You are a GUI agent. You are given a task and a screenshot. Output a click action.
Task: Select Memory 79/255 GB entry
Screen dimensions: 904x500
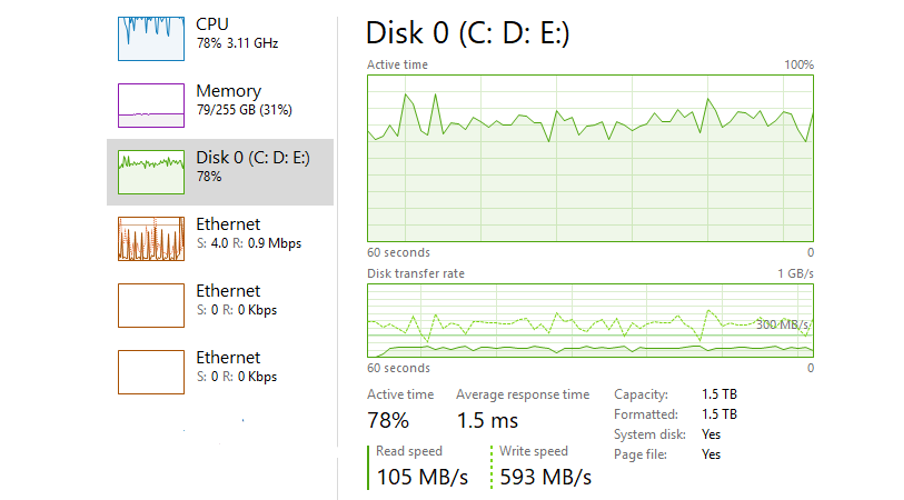[x=244, y=100]
